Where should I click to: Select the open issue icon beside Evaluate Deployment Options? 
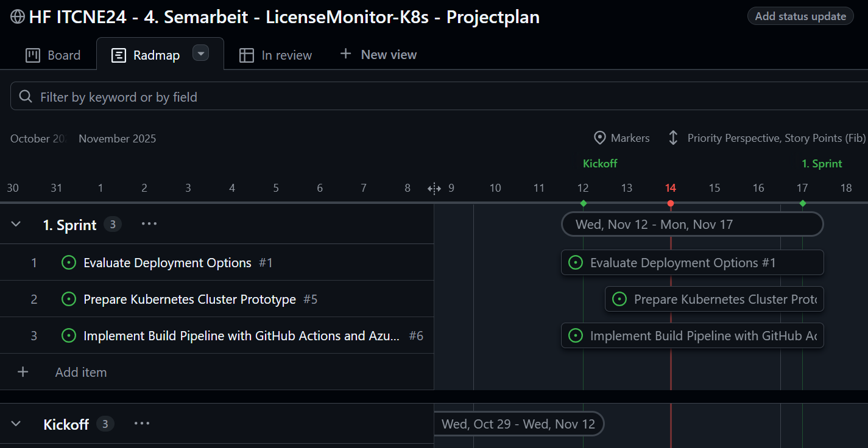pyautogui.click(x=68, y=262)
